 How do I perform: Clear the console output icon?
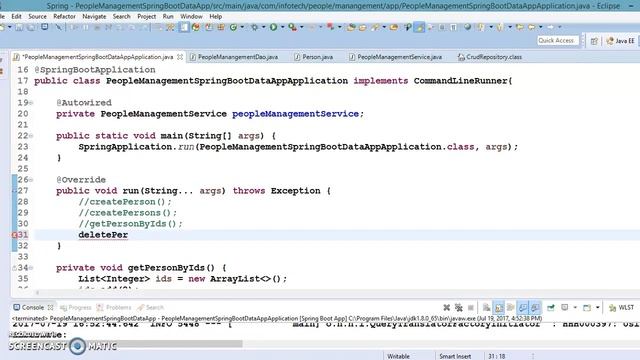486,307
